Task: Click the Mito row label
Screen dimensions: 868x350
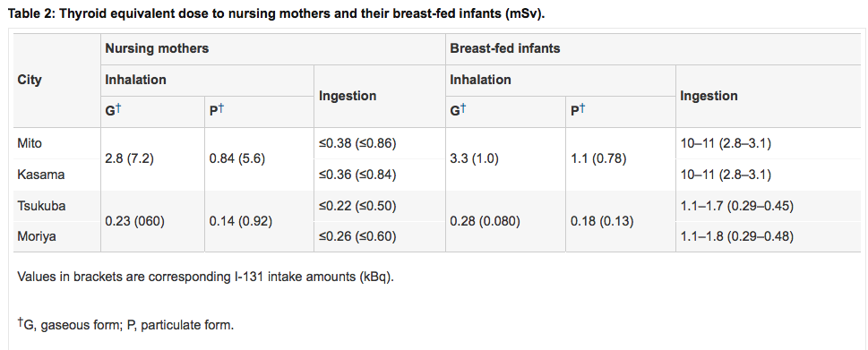Action: (30, 143)
